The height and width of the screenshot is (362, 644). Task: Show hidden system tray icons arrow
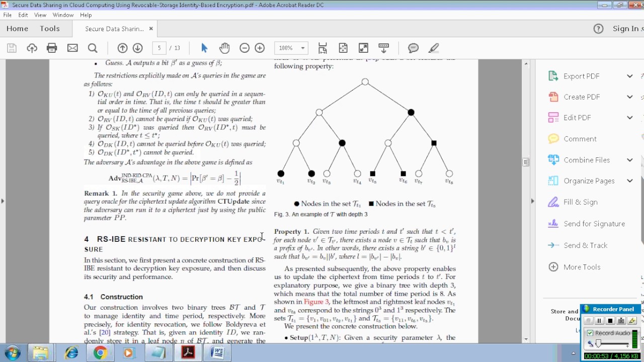pyautogui.click(x=573, y=353)
